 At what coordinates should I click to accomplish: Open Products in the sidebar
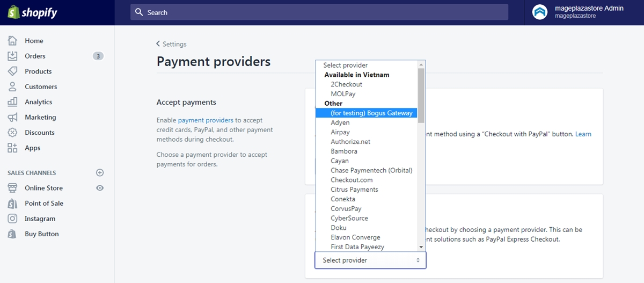tap(38, 71)
